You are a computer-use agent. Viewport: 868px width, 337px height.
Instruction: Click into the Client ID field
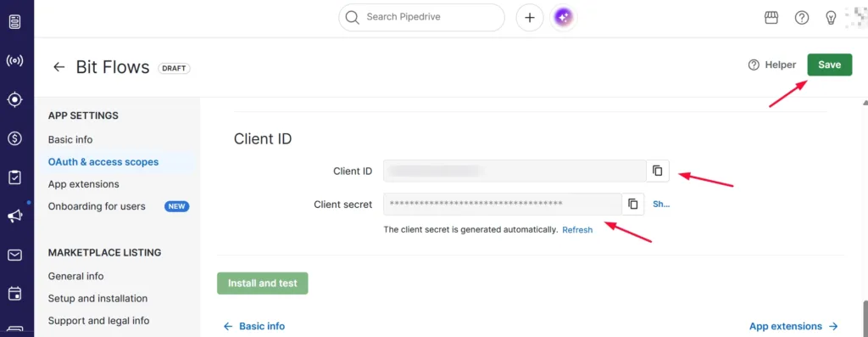tap(515, 171)
